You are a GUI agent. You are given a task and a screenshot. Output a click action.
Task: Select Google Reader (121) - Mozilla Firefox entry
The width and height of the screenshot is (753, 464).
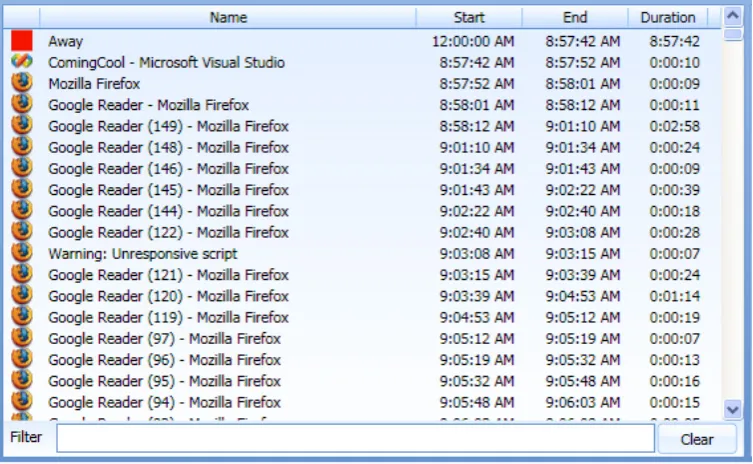168,275
